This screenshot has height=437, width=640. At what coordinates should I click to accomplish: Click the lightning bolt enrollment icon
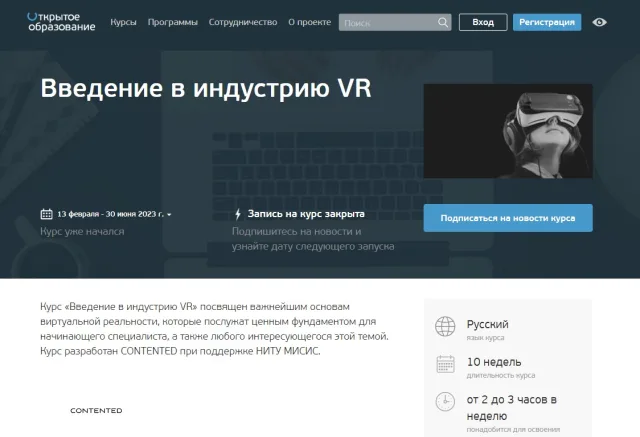[x=238, y=214]
